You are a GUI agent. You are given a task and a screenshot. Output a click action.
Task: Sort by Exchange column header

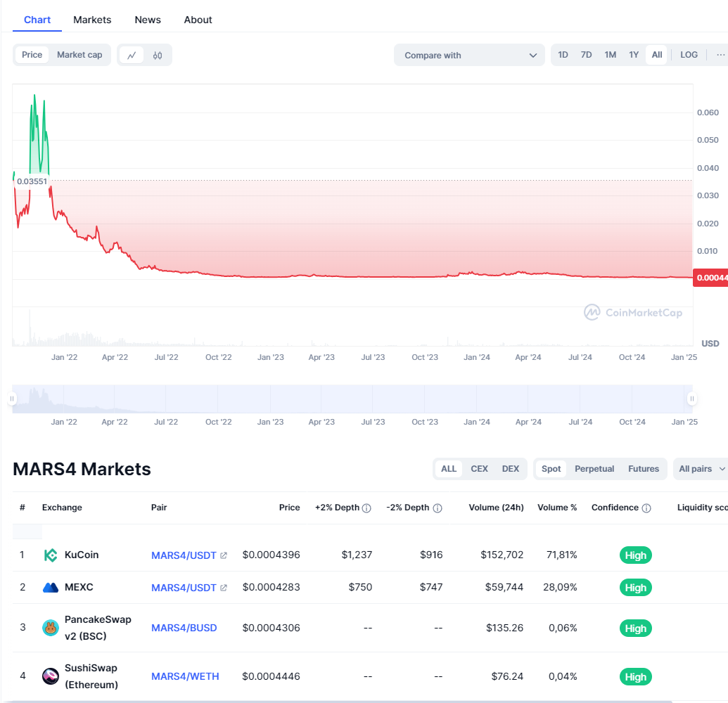[62, 508]
